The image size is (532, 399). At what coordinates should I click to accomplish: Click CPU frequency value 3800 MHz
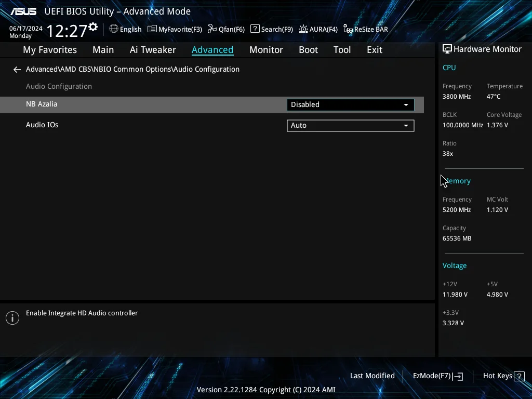coord(457,97)
